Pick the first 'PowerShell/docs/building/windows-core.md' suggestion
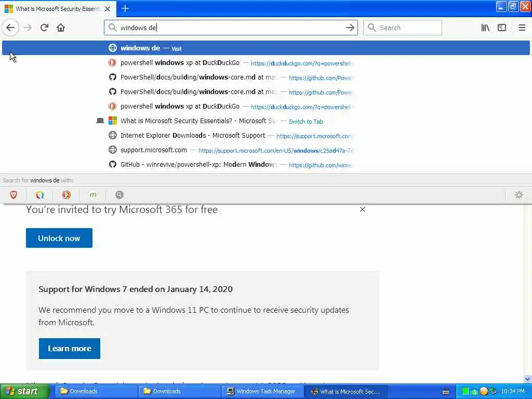The width and height of the screenshot is (532, 399). [266, 77]
